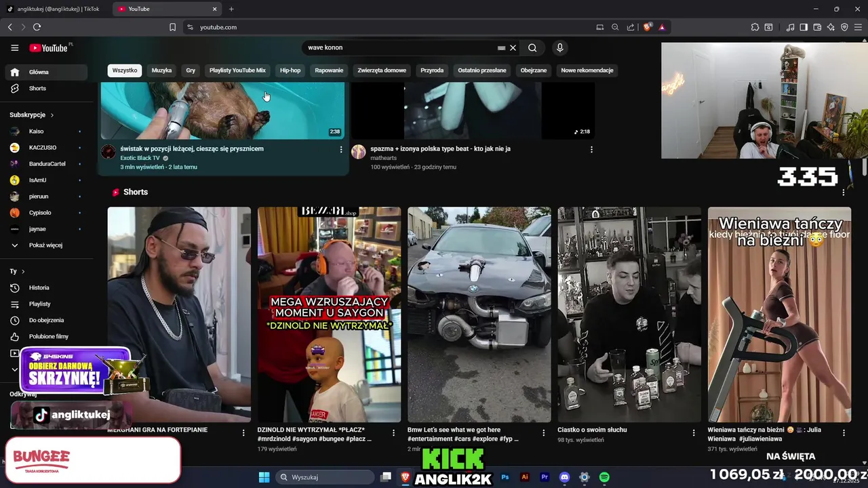Viewport: 868px width, 488px height.
Task: Select the 'Nowe rekomendacje' chip
Action: [x=587, y=70]
